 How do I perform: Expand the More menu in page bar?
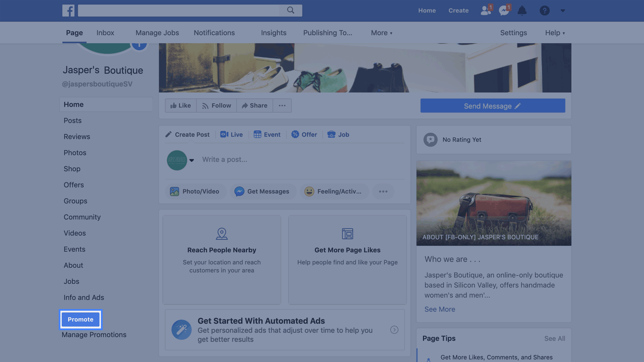381,33
